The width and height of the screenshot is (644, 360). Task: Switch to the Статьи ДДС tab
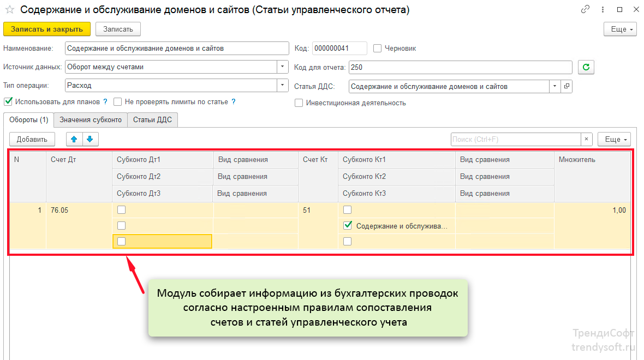pos(152,120)
